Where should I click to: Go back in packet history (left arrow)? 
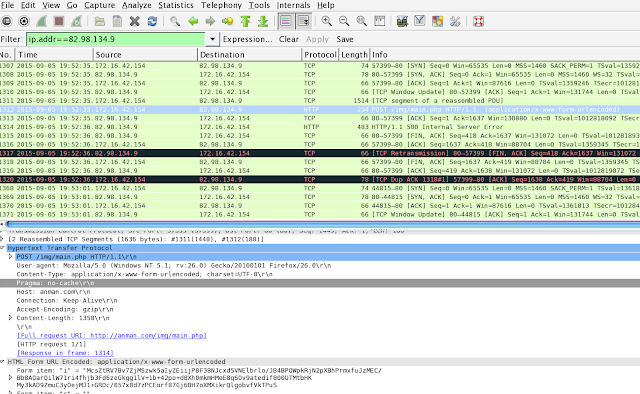pos(193,21)
